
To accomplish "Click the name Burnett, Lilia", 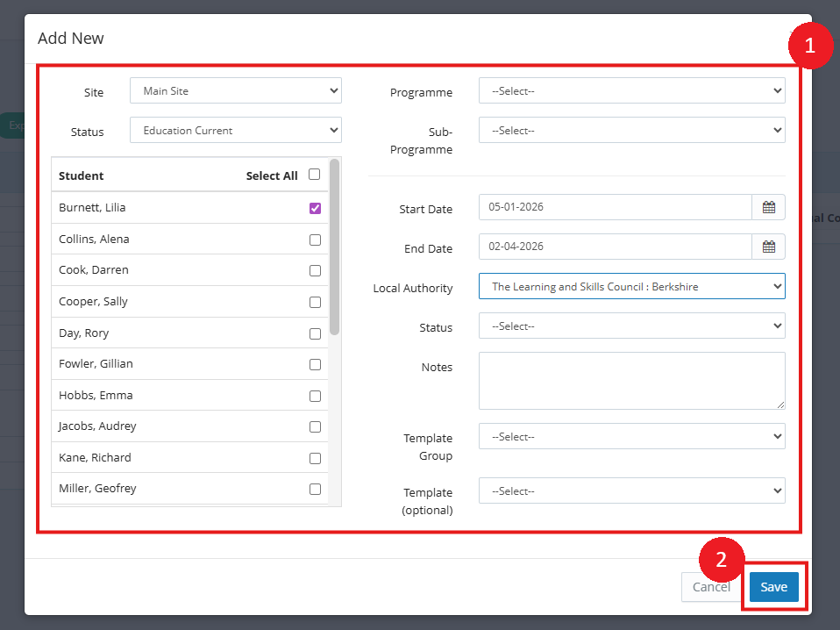I will (x=92, y=207).
